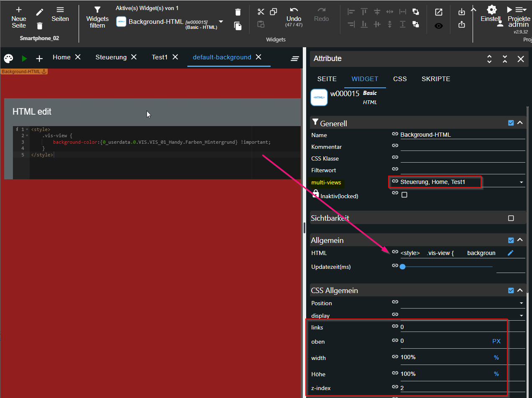Open the SKRIPTE attribute tab
The image size is (532, 398).
[436, 79]
